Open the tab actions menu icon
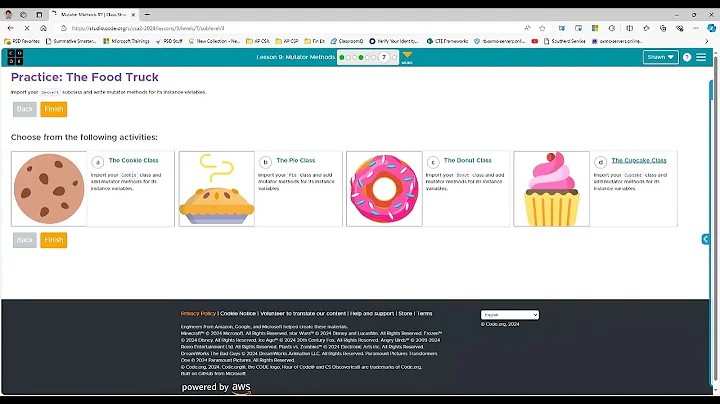 [39, 15]
